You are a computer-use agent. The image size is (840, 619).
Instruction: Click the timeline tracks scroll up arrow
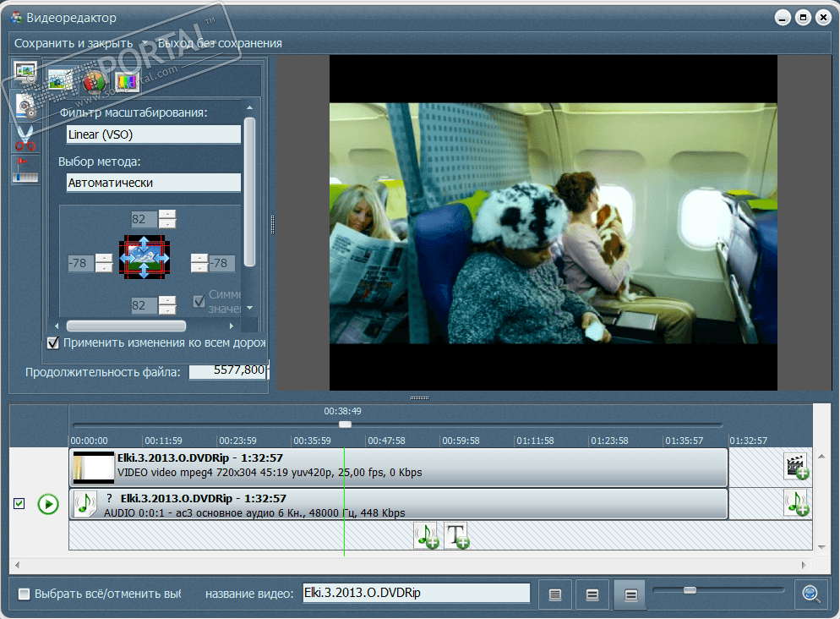point(821,457)
